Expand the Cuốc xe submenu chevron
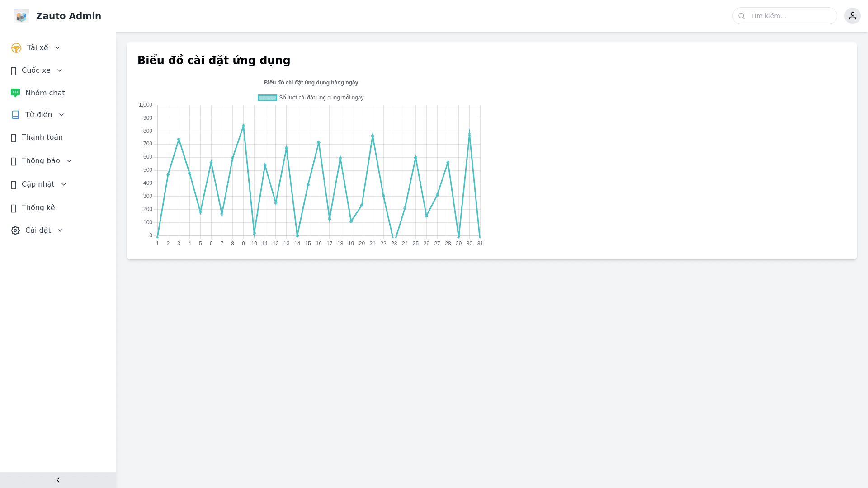 [60, 70]
